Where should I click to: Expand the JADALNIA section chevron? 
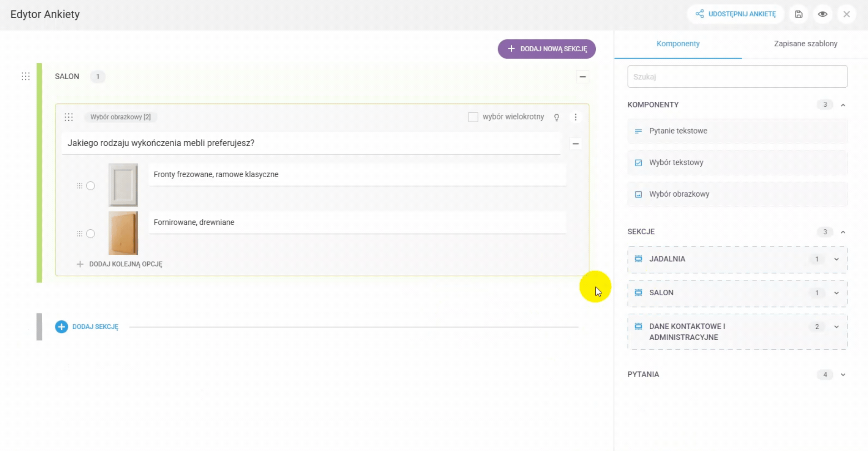(x=836, y=259)
